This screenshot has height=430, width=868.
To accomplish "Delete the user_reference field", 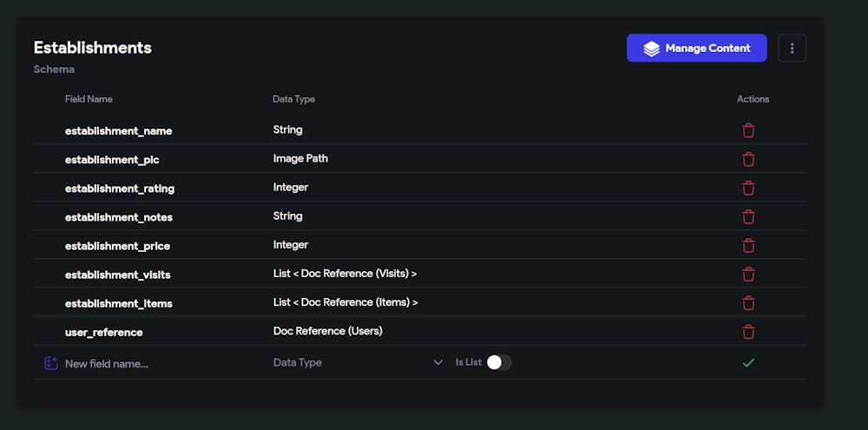I will [x=748, y=331].
